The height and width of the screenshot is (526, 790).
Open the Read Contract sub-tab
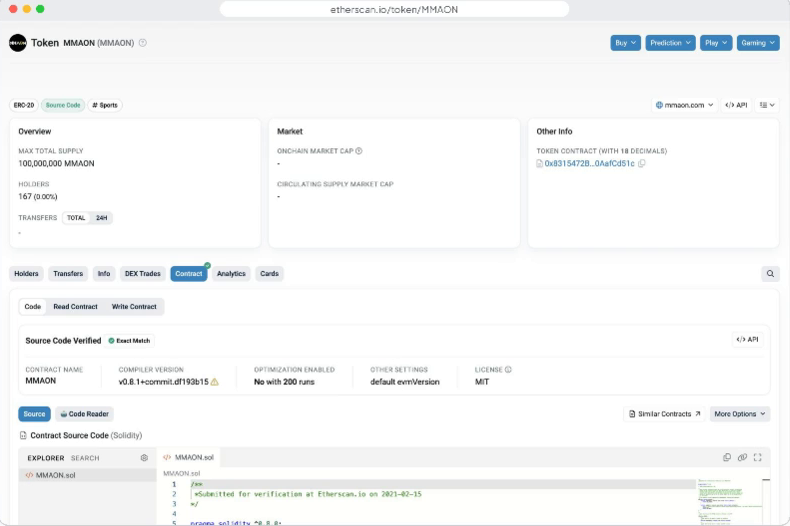pos(76,306)
